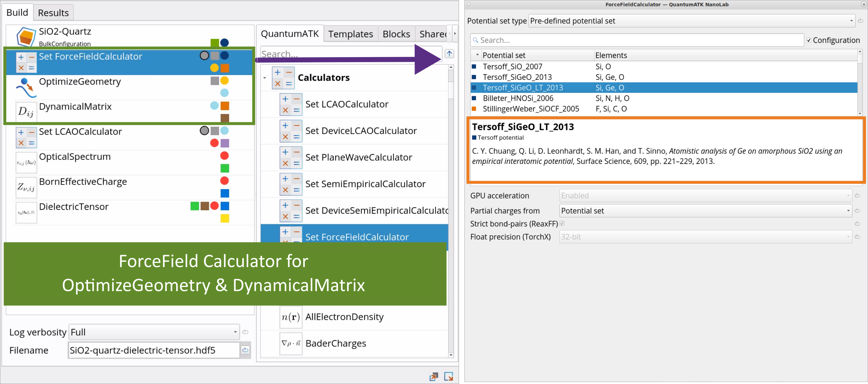Click the Elements column header
Viewport: 868px width, 384px height.
coord(726,55)
